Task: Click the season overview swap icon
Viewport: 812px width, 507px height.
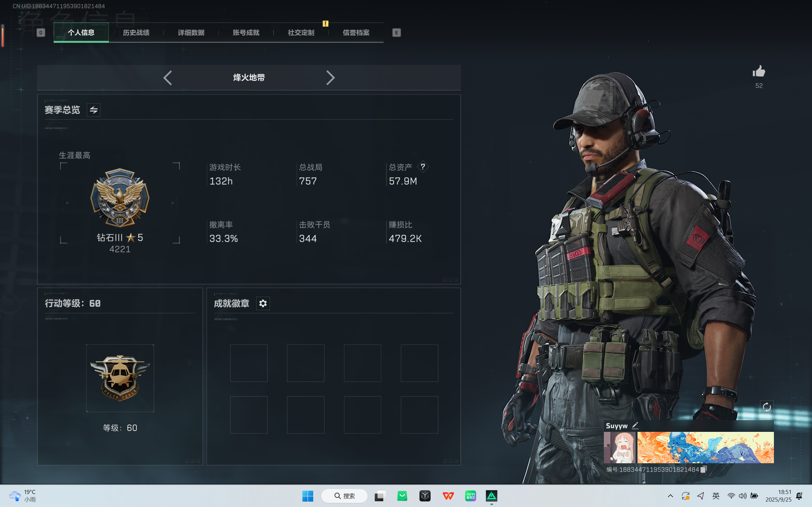Action: click(x=94, y=110)
